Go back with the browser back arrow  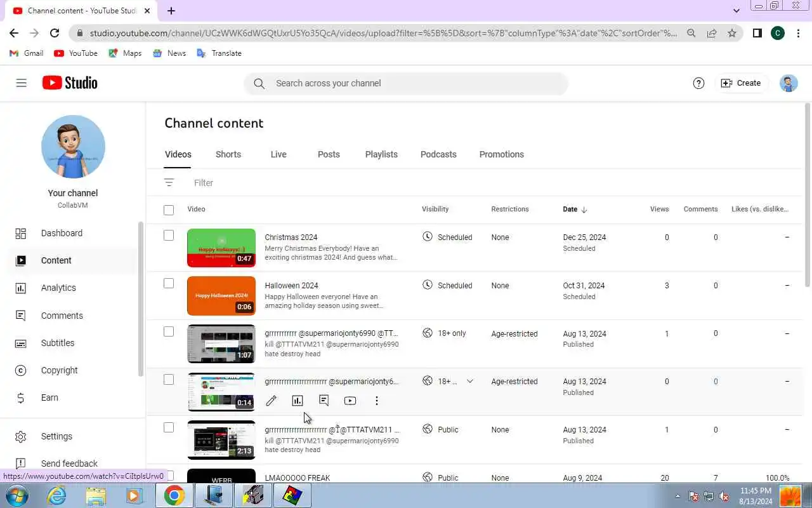14,33
